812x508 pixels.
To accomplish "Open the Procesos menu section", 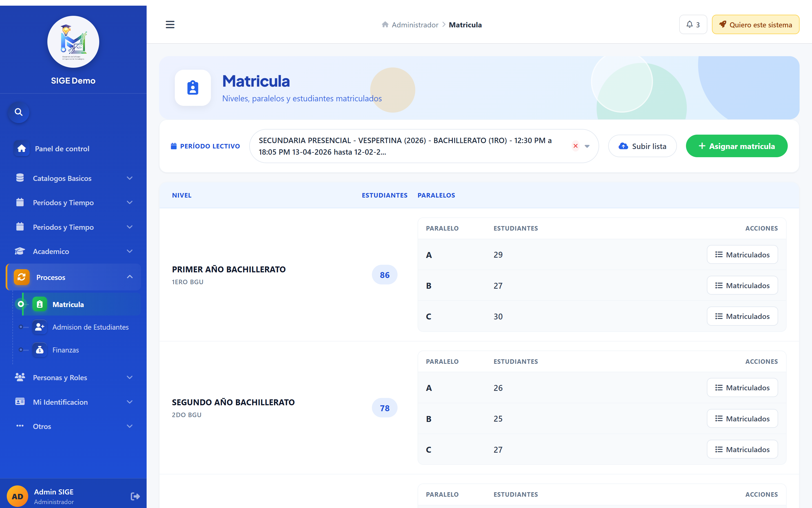I will coord(73,277).
